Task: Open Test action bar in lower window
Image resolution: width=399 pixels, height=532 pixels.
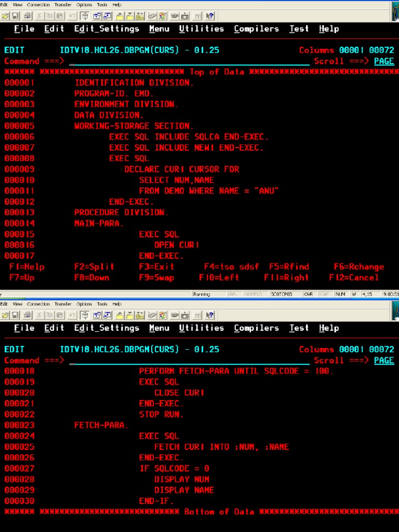Action: pyautogui.click(x=299, y=328)
